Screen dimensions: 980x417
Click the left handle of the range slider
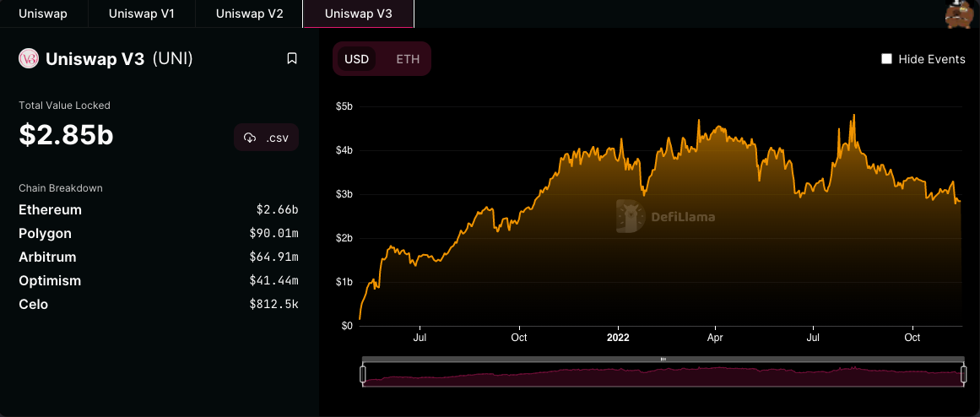[x=362, y=375]
